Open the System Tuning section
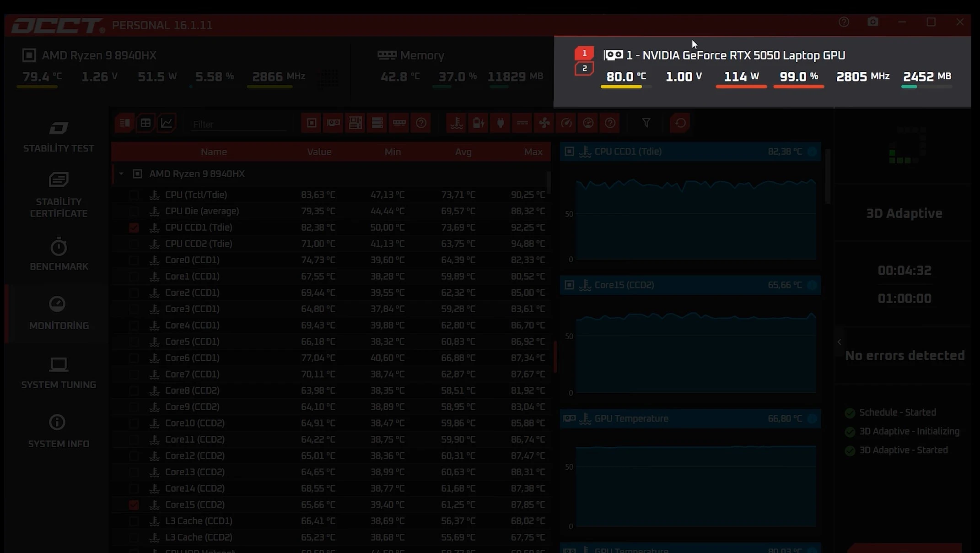Screen dimensions: 980x553 click(59, 373)
